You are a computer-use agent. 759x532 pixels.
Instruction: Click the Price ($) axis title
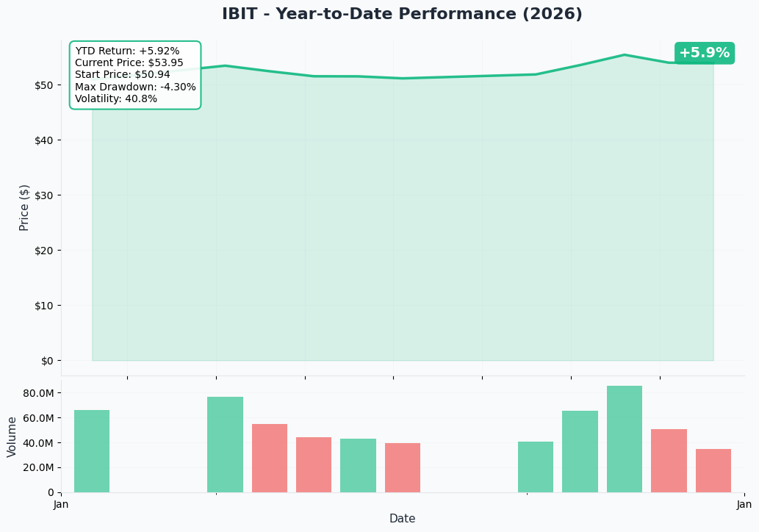(24, 208)
